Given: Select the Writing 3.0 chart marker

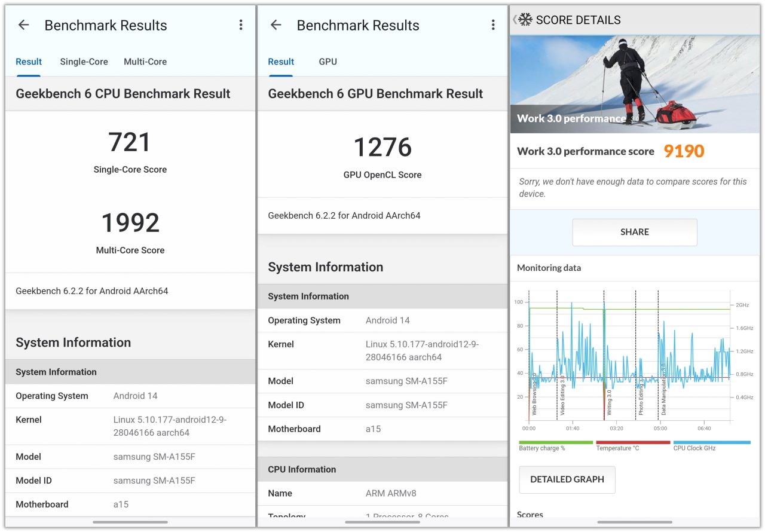Looking at the screenshot, I should [x=610, y=402].
